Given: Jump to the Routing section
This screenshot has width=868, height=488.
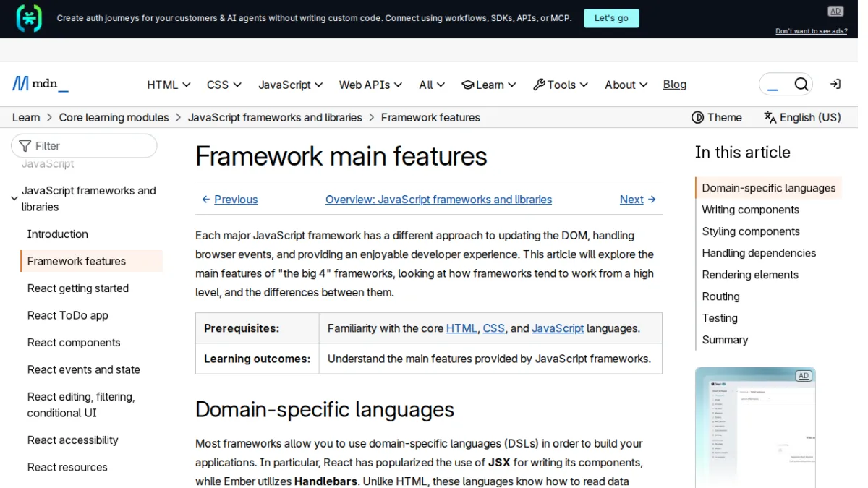Looking at the screenshot, I should point(720,296).
